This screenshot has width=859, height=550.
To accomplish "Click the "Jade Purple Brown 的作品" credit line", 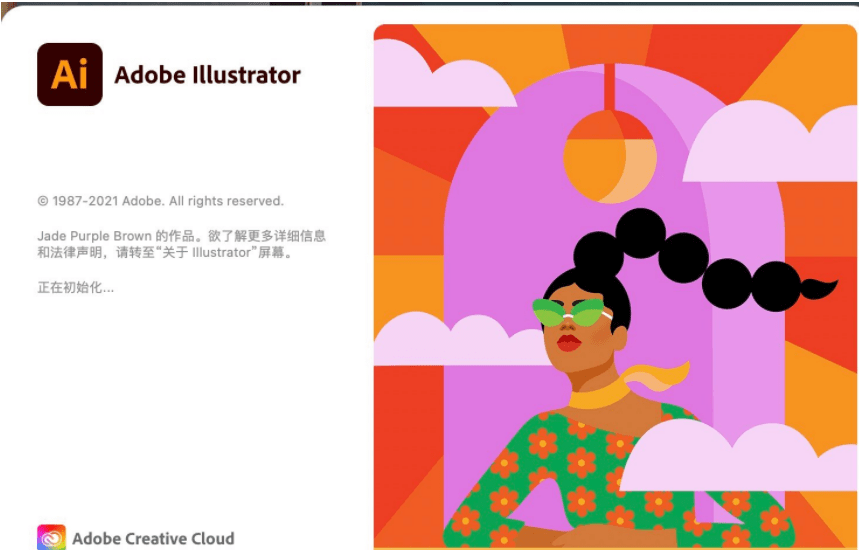I will (x=181, y=236).
